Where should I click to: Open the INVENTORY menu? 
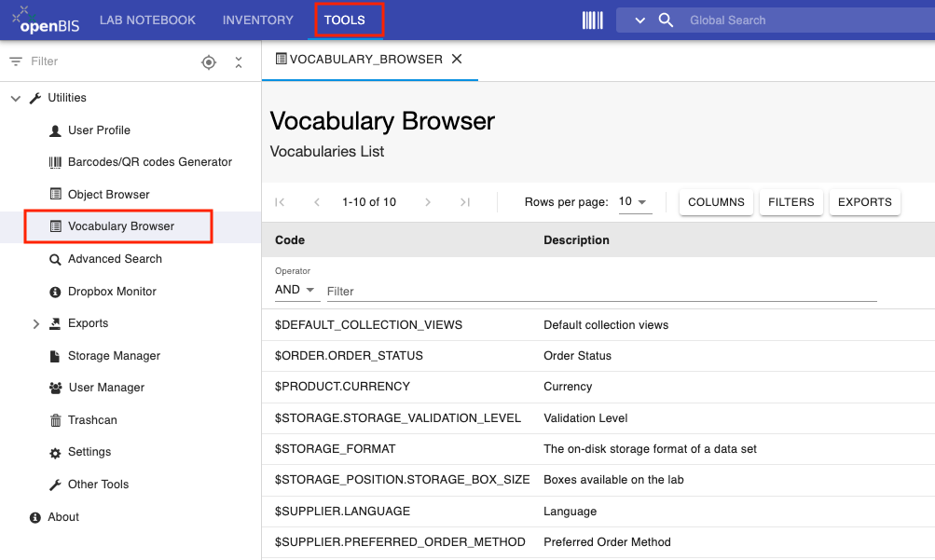[x=257, y=20]
